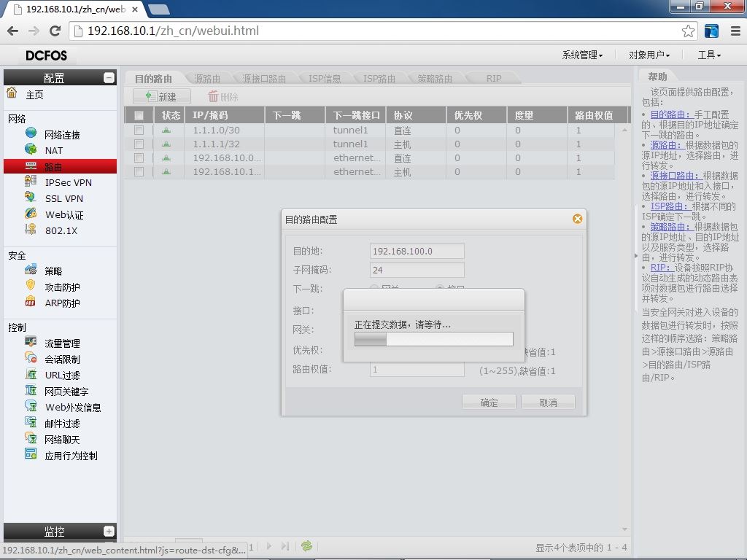Viewport: 747px width, 560px height.
Task: Sort by the 下一跳接口 column header
Action: [x=355, y=115]
